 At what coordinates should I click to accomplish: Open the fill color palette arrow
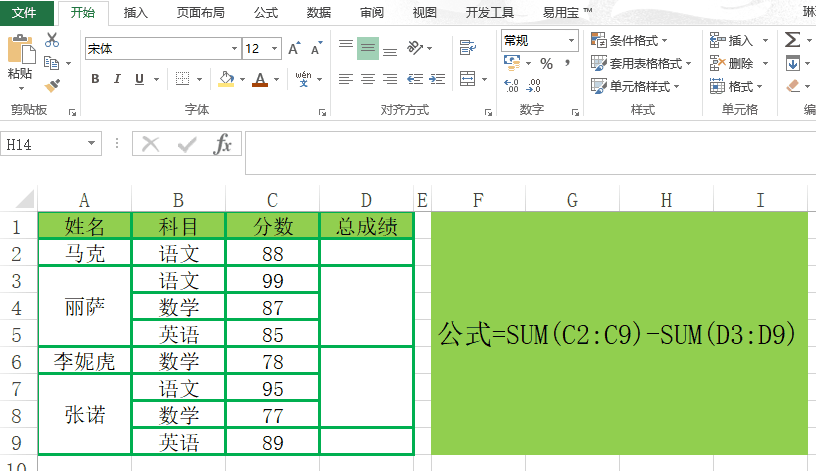point(243,80)
